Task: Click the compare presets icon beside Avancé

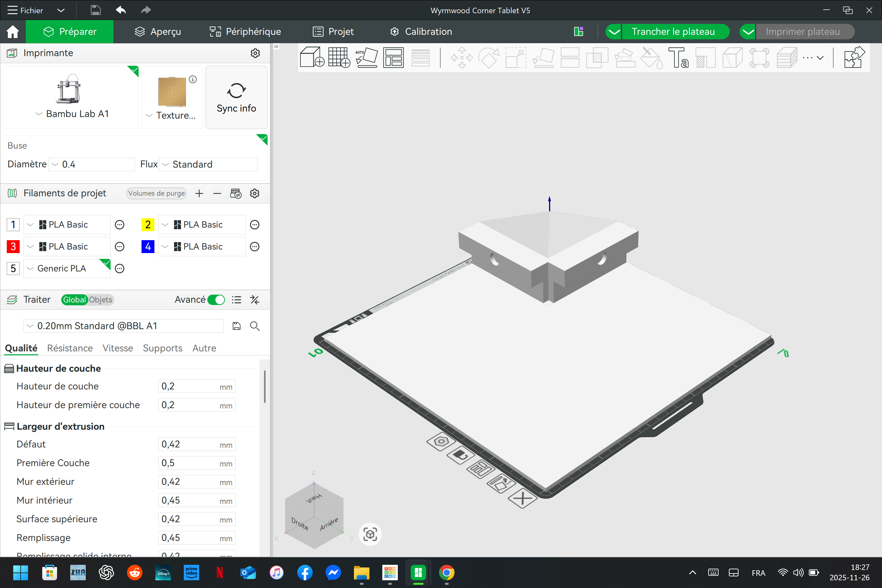Action: click(x=255, y=299)
